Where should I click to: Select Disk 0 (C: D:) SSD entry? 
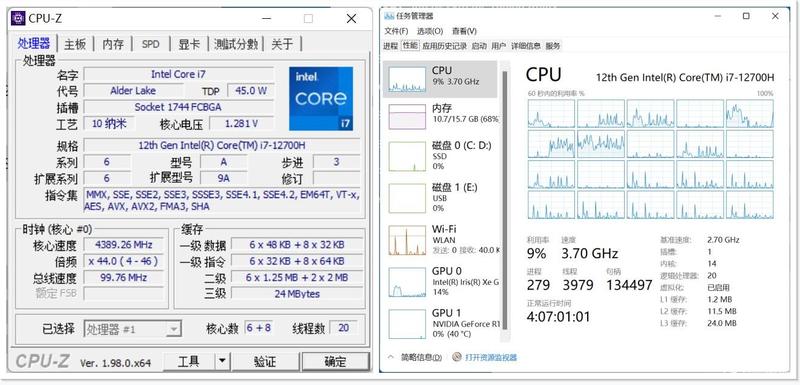pyautogui.click(x=442, y=156)
